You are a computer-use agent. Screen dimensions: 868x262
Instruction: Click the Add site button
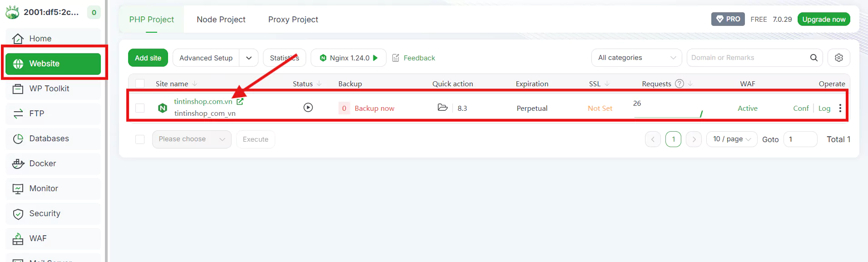[x=148, y=58]
